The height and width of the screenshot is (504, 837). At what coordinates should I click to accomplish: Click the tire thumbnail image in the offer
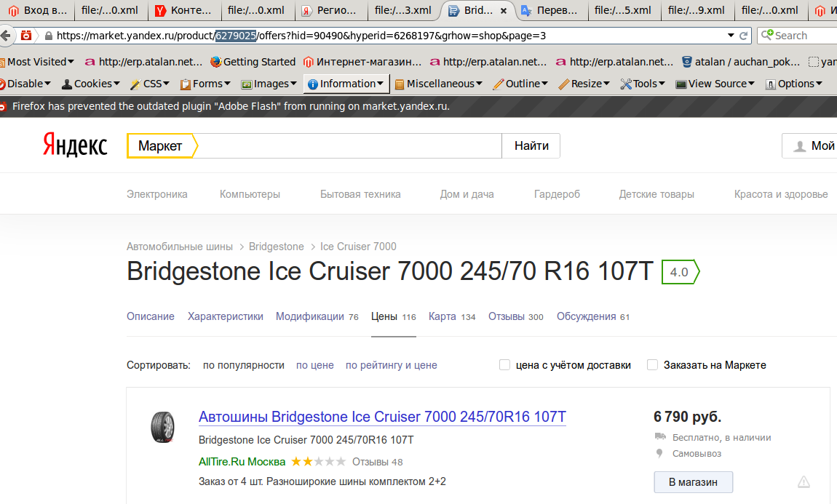click(x=163, y=427)
